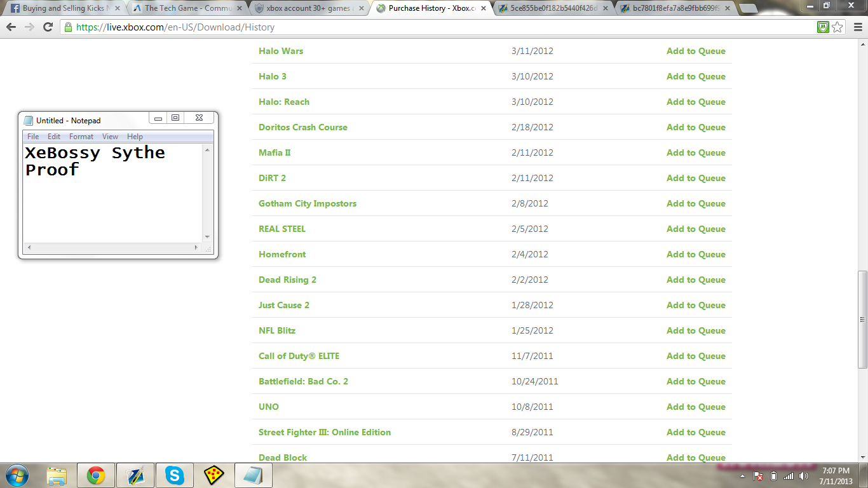
Task: Switch to The Tech Game tab
Action: [x=186, y=8]
